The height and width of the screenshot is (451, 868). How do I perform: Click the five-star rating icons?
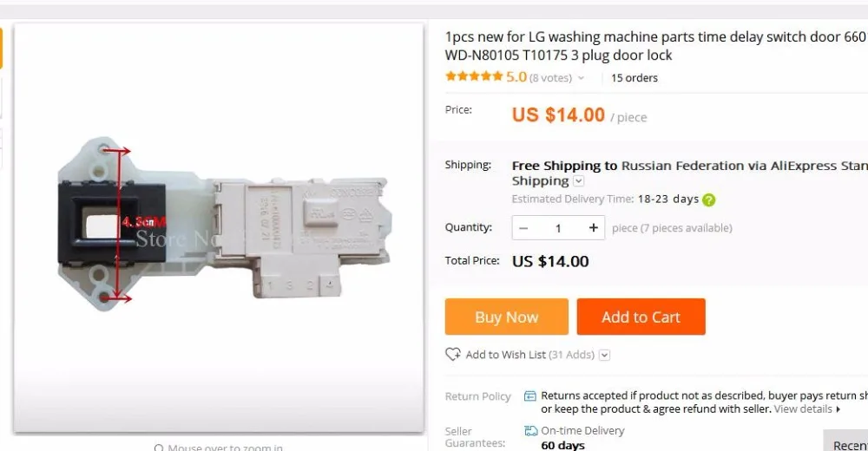click(474, 77)
